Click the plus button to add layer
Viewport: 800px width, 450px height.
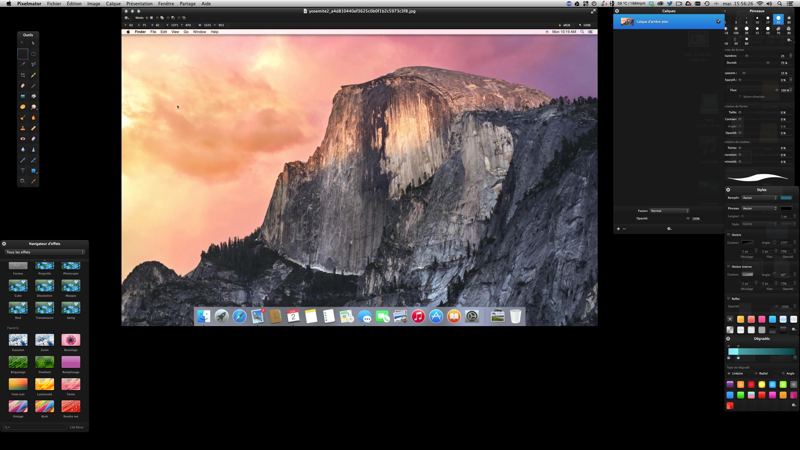618,229
